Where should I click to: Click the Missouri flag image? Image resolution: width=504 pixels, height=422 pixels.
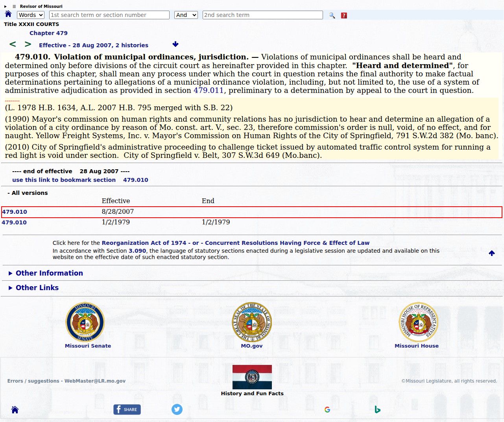[x=252, y=377]
